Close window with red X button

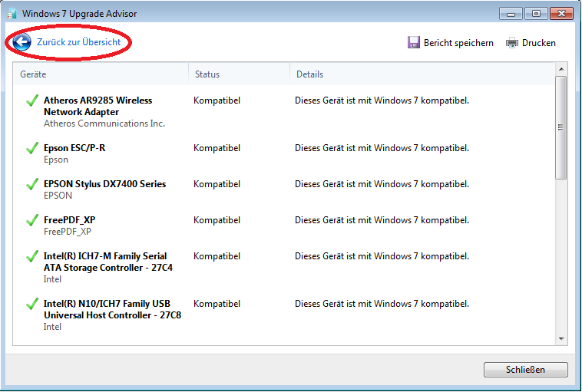tap(561, 14)
